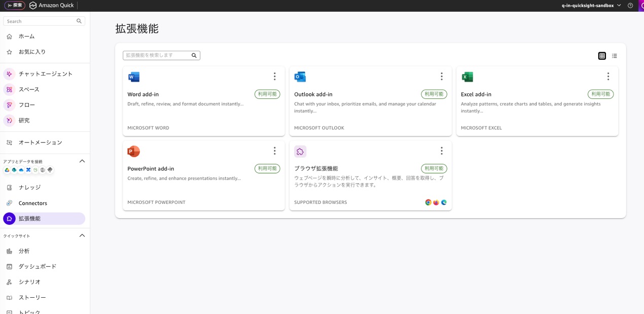Switch to list view layout
Image resolution: width=644 pixels, height=314 pixels.
coord(614,56)
